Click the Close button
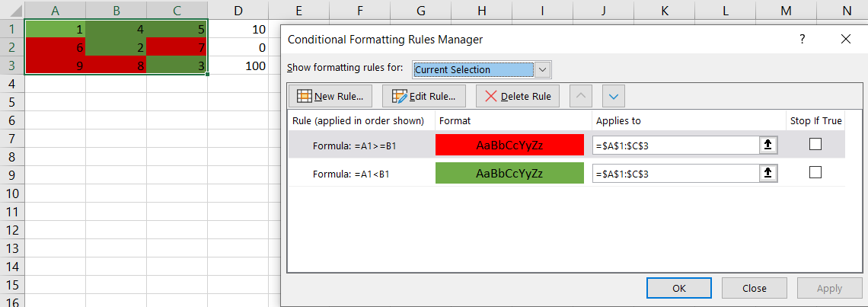 [x=754, y=288]
